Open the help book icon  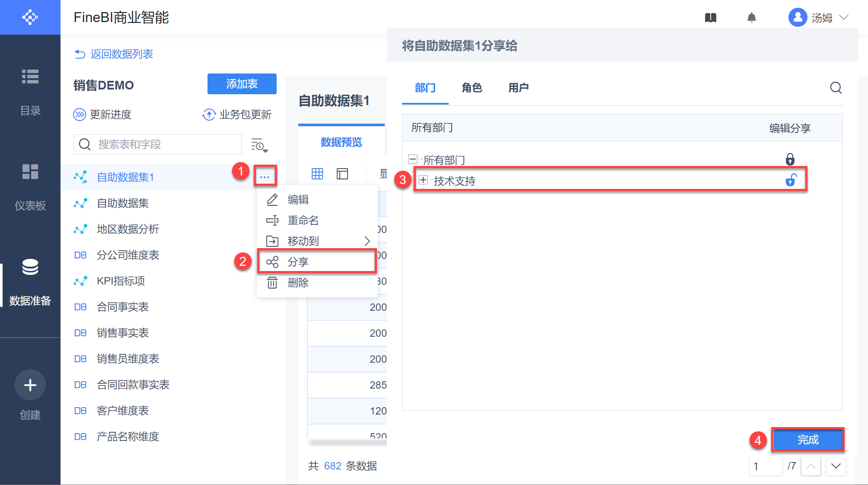(x=711, y=18)
